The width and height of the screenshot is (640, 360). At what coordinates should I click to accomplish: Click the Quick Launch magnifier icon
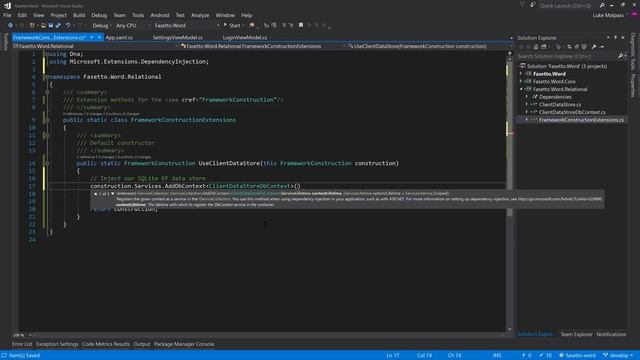[x=602, y=5]
